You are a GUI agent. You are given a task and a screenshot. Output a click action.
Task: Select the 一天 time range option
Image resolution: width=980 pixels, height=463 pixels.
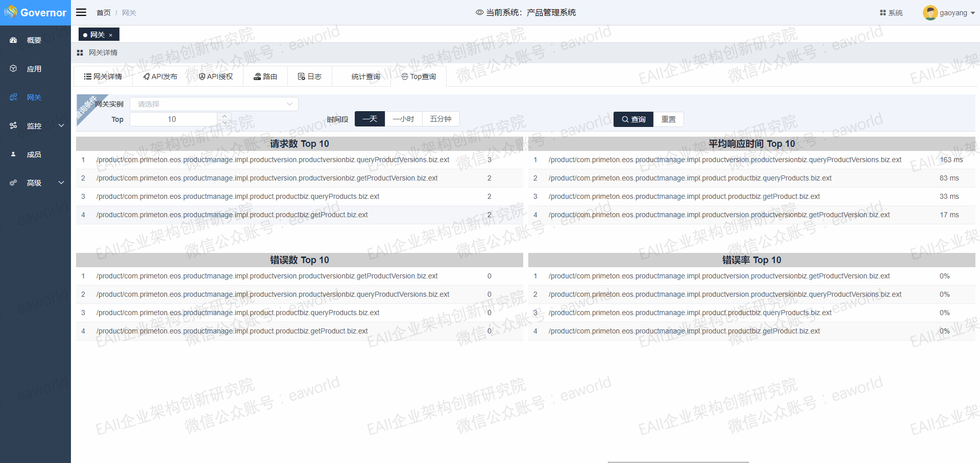(x=370, y=119)
